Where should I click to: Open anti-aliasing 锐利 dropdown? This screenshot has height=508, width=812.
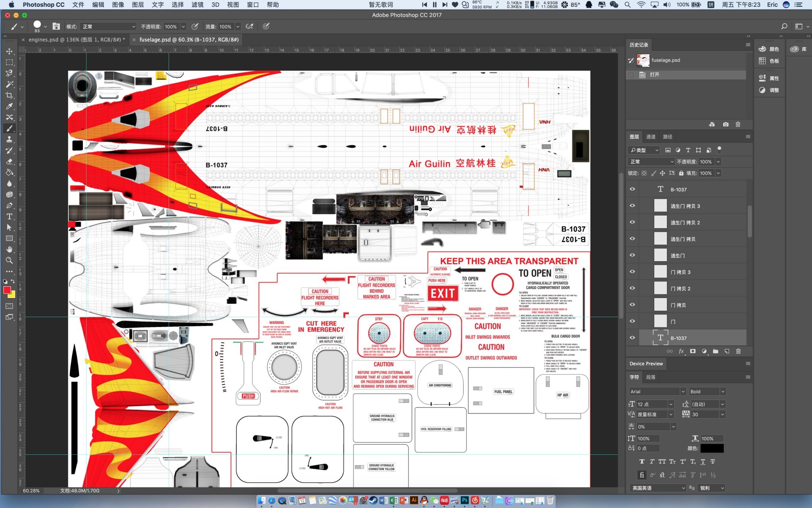click(x=712, y=488)
